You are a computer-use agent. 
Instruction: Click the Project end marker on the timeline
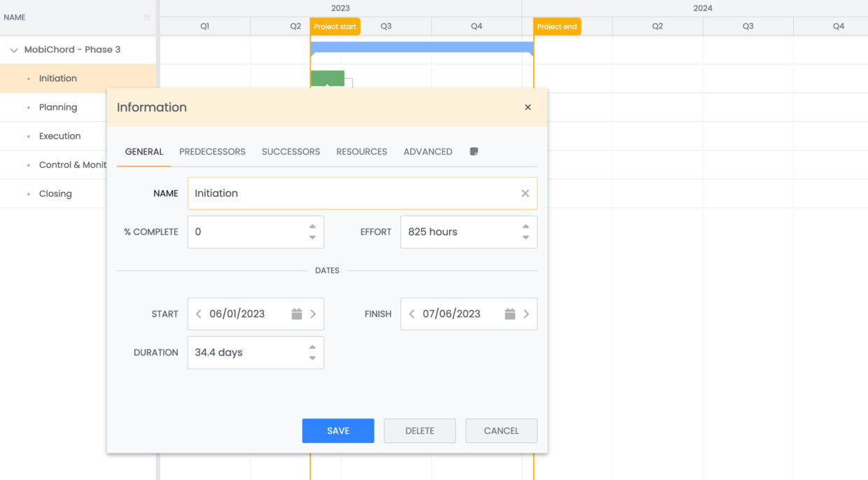(556, 26)
